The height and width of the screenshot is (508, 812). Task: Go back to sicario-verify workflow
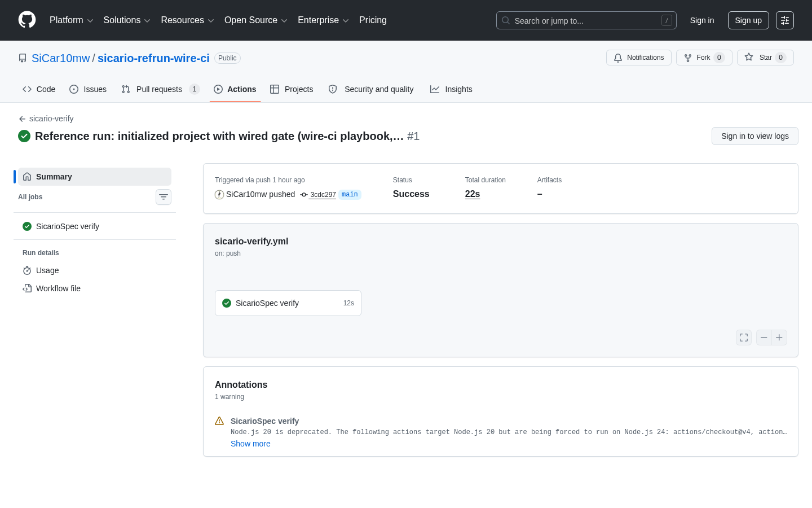pyautogui.click(x=46, y=119)
